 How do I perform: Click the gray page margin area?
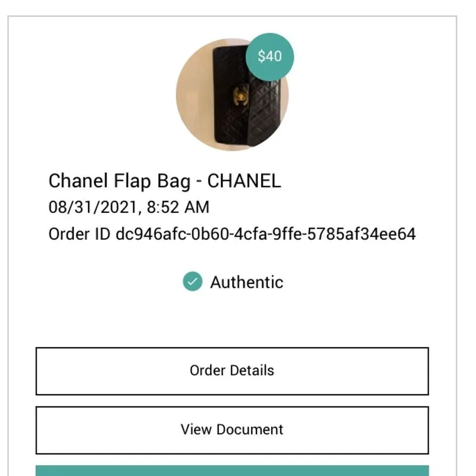tap(3, 238)
